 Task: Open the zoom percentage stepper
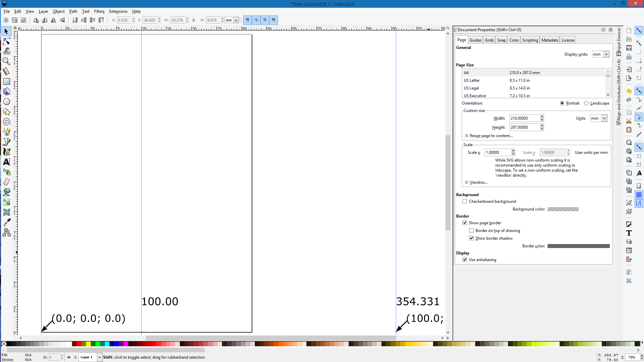click(642, 357)
